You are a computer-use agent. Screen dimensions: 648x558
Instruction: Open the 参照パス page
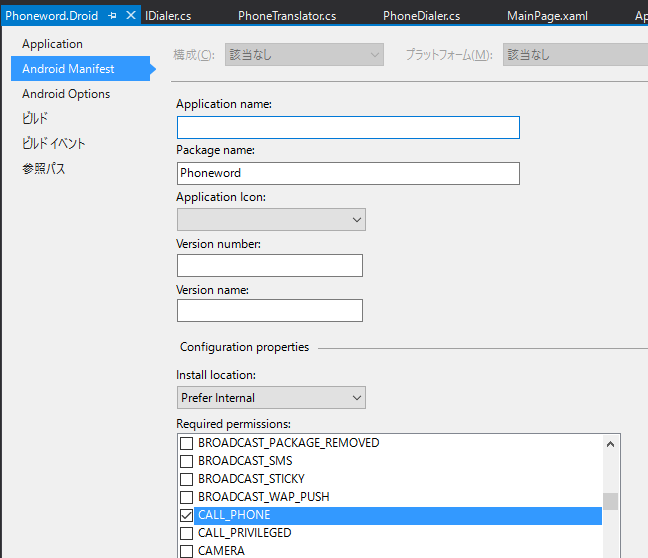point(44,169)
